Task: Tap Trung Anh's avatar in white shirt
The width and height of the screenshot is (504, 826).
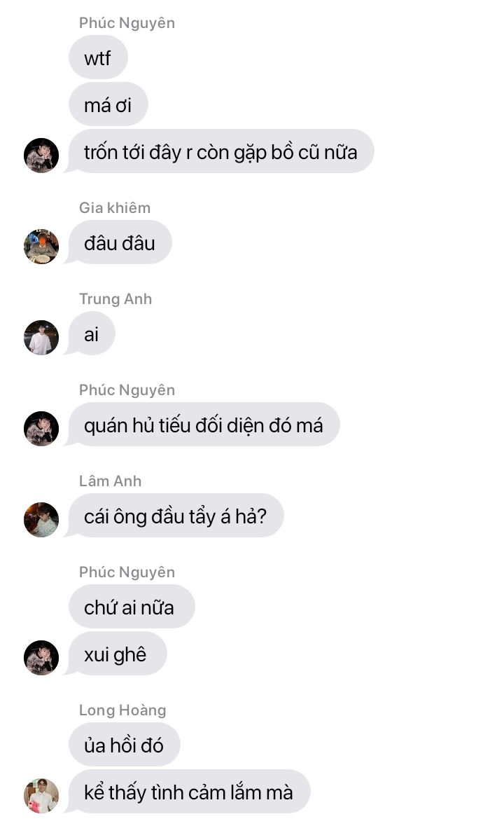Action: click(41, 338)
